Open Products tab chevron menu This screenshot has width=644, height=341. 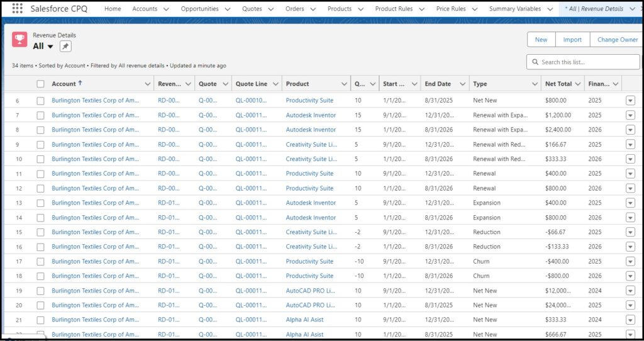click(360, 9)
